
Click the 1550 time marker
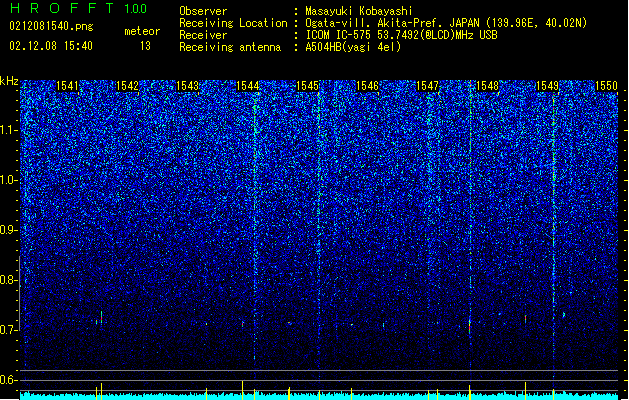[x=606, y=86]
